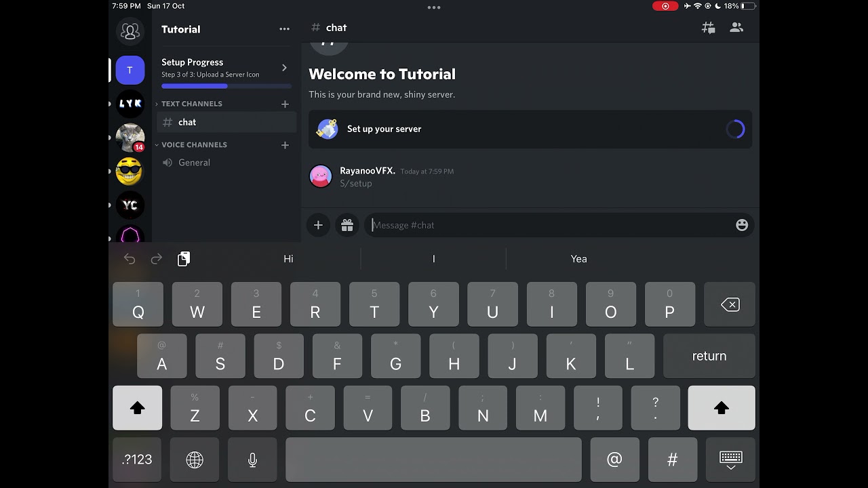This screenshot has height=488, width=868.
Task: Tap the # key on keyboard
Action: point(673,460)
